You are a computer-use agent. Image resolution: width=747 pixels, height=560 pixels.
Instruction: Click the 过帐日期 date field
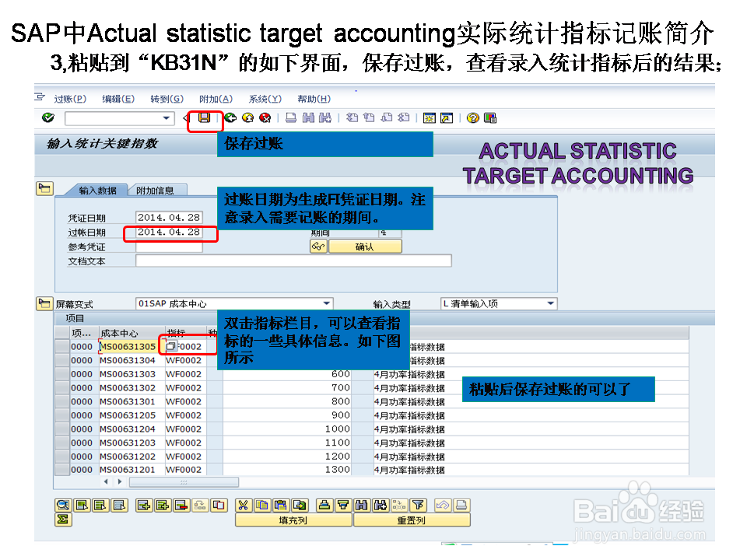pyautogui.click(x=169, y=232)
